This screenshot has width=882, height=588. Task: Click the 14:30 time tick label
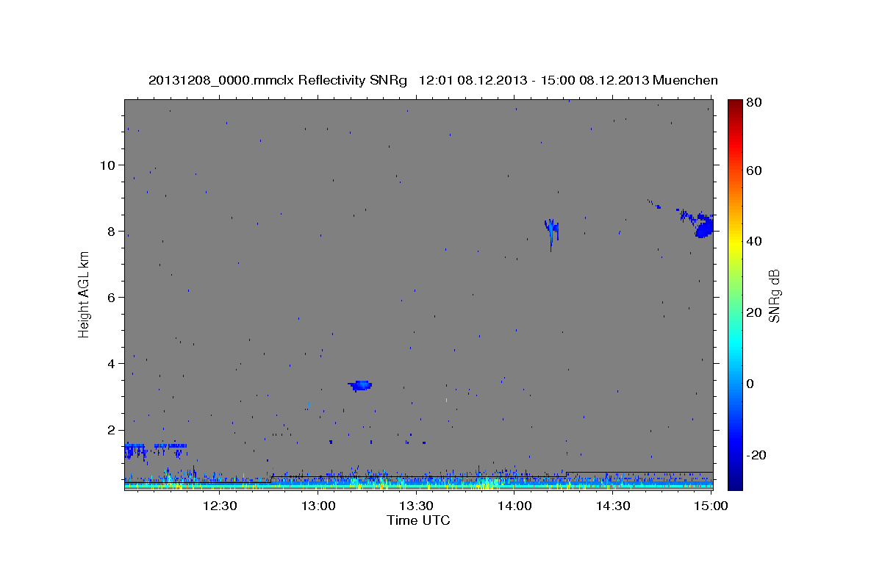613,506
